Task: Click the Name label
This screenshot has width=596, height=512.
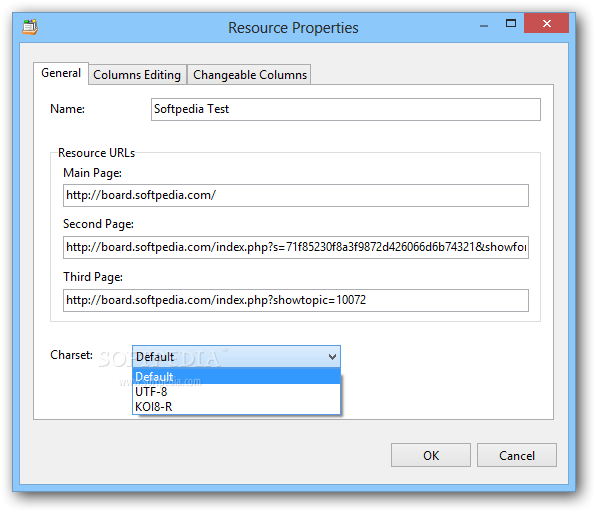Action: pos(67,109)
